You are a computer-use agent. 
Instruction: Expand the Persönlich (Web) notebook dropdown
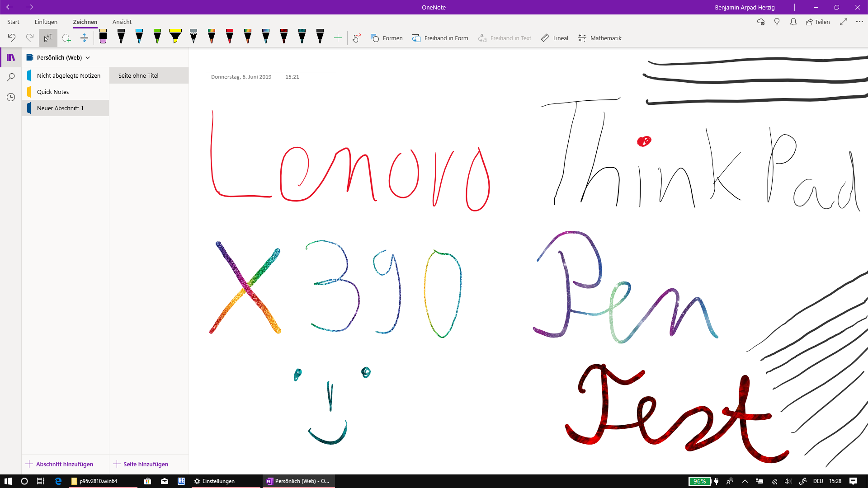pos(88,58)
